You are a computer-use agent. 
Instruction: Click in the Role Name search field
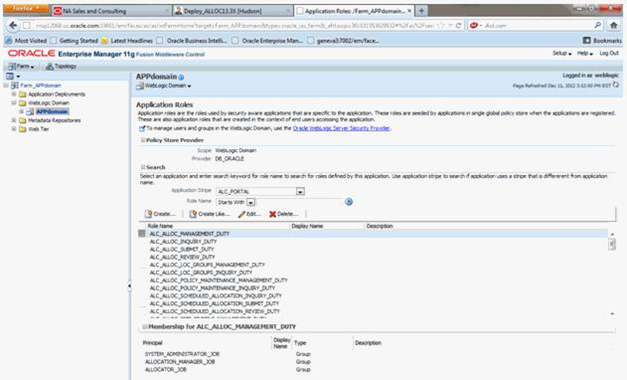pyautogui.click(x=298, y=202)
